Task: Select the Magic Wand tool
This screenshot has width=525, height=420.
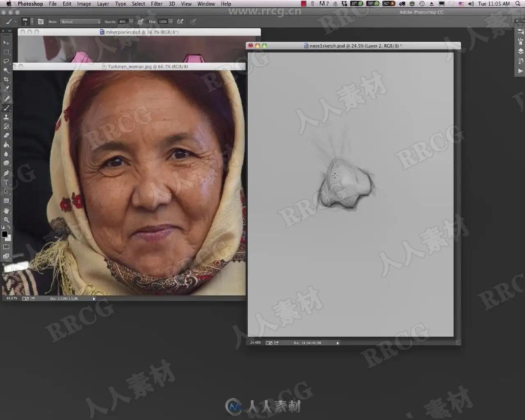Action: [6, 70]
